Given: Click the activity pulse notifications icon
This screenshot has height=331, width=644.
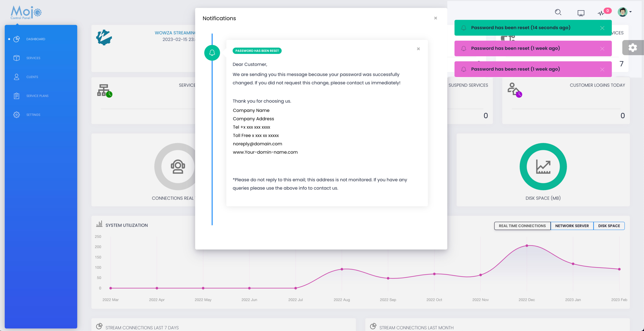Looking at the screenshot, I should tap(601, 13).
